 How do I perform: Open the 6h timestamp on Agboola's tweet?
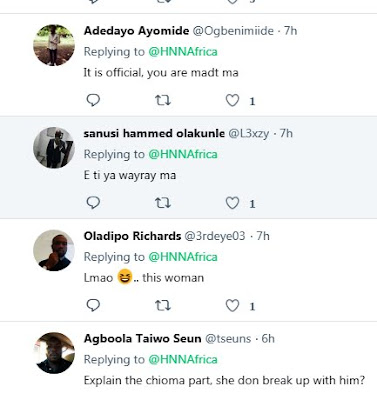[268, 339]
